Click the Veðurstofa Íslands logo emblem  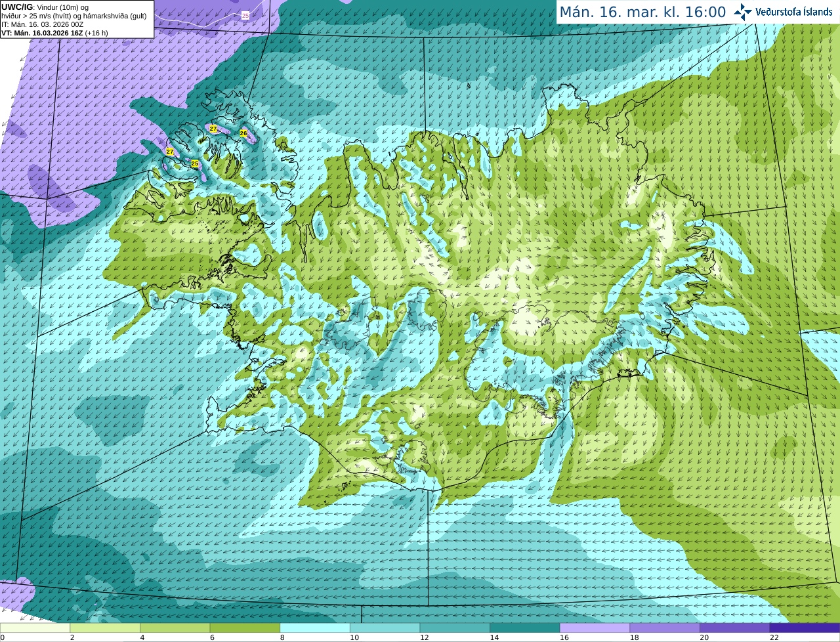742,12
